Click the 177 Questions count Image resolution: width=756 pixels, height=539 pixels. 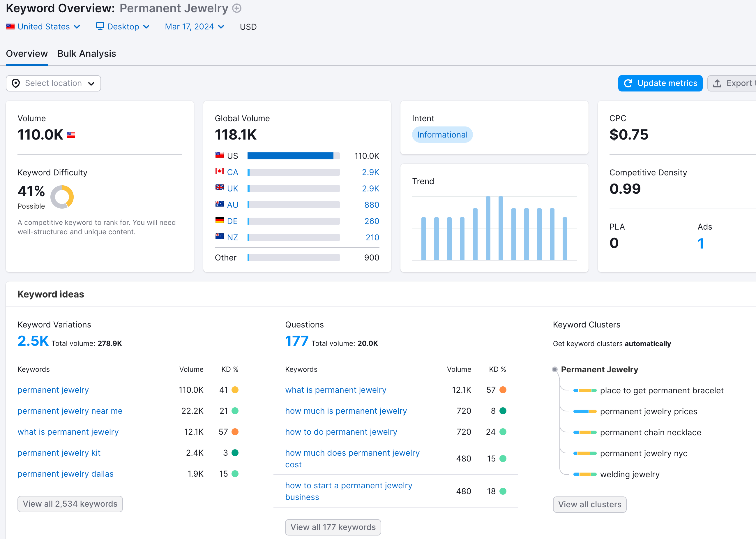pos(296,341)
